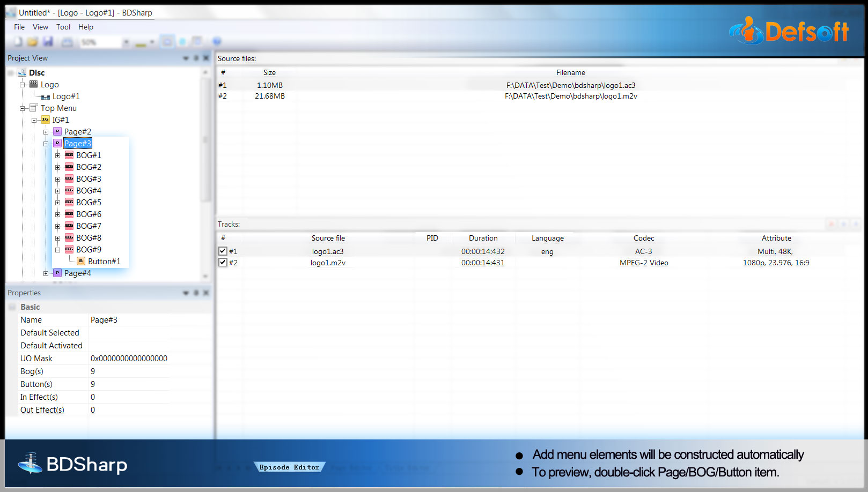Image resolution: width=868 pixels, height=492 pixels.
Task: Uncheck track #1 logo1.ac3 checkbox
Action: point(223,251)
